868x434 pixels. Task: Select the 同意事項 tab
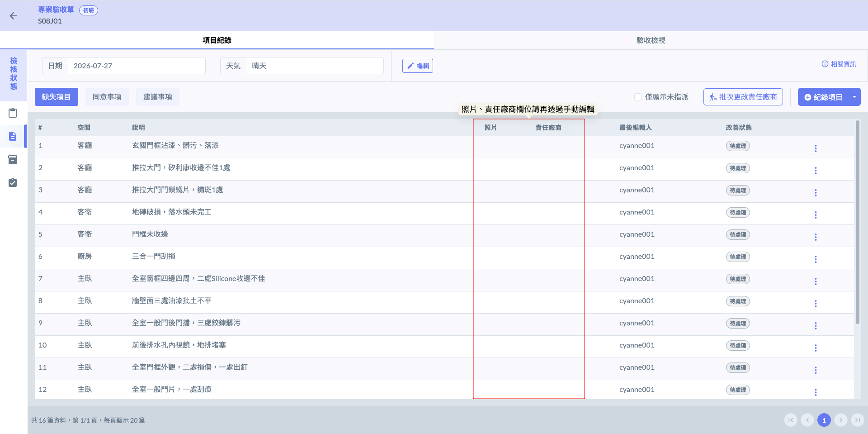pos(107,97)
